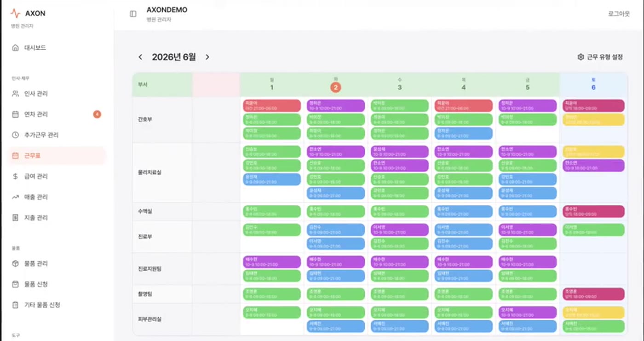The width and height of the screenshot is (644, 341).
Task: Open blue shift card in 물리치료실 on day 1
Action: (x=272, y=179)
